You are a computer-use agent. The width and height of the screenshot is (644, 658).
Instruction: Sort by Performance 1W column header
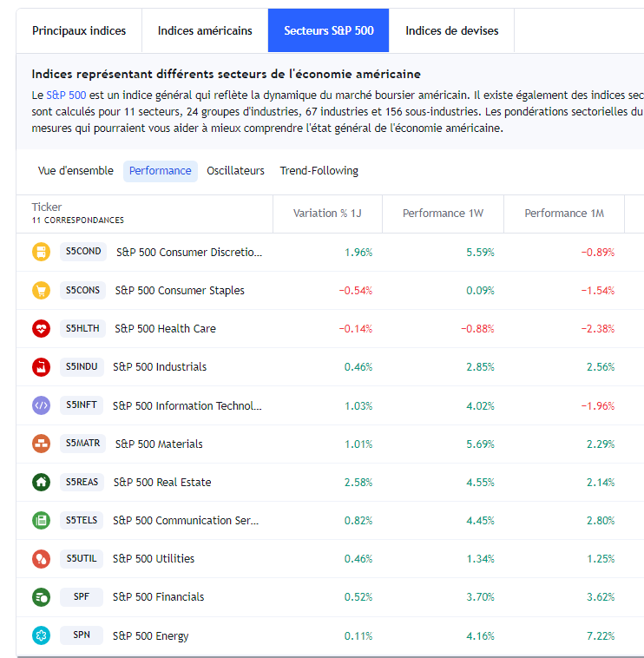442,214
